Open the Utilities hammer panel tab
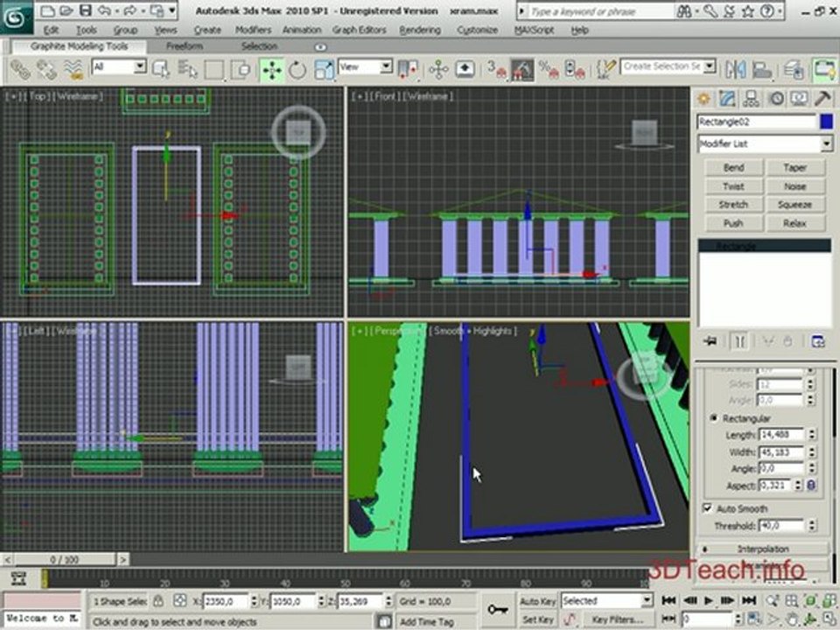 (822, 99)
